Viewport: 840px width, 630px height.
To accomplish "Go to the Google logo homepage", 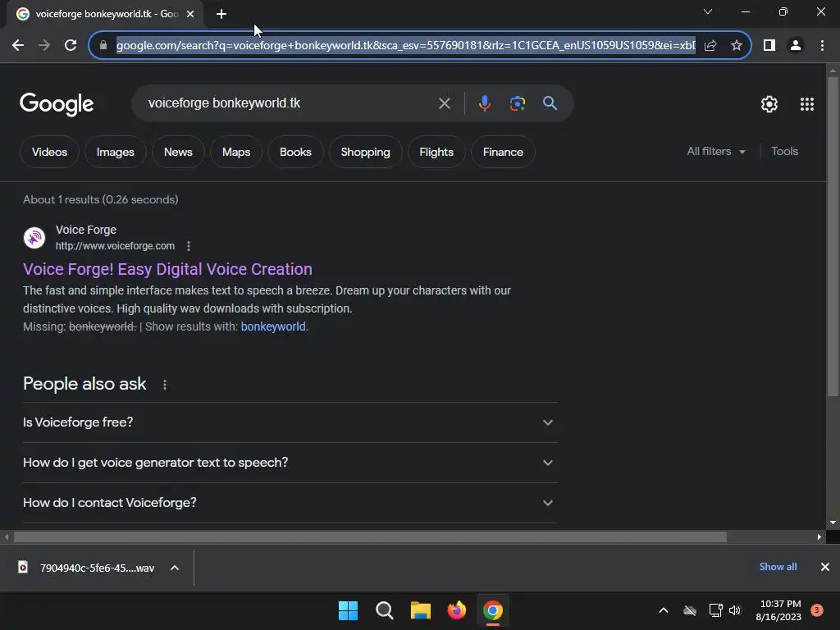I will pyautogui.click(x=57, y=104).
